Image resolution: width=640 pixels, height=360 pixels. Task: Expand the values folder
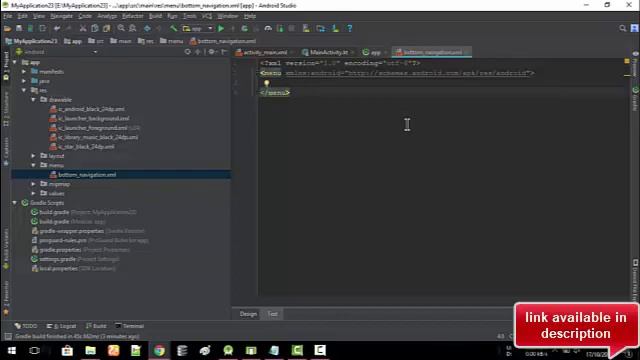(x=33, y=193)
